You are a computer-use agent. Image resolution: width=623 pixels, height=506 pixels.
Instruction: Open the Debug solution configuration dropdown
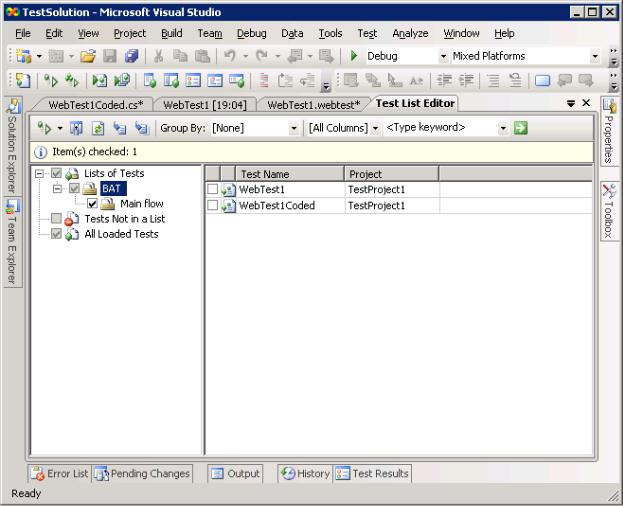(443, 57)
